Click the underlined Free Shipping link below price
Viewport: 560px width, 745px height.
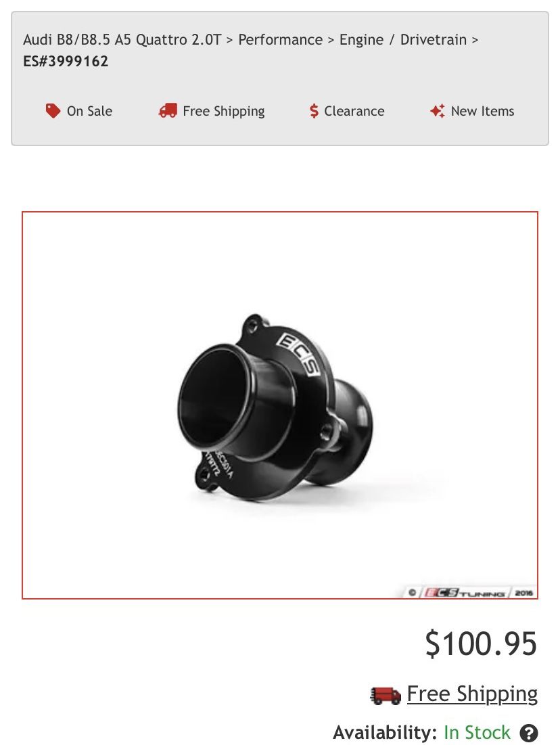[x=472, y=694]
